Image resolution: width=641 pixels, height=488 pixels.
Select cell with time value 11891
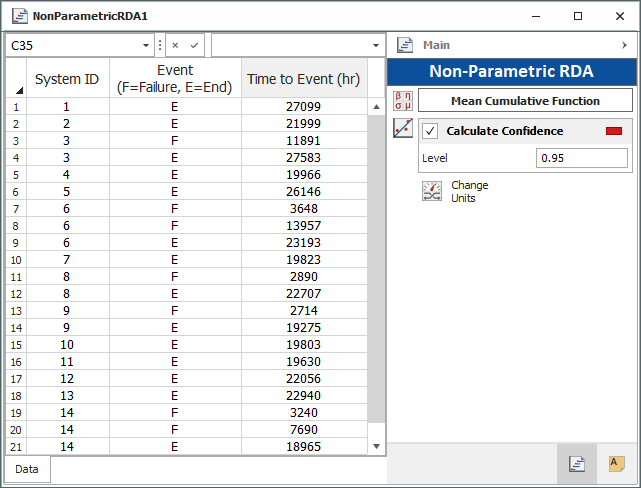[x=304, y=141]
